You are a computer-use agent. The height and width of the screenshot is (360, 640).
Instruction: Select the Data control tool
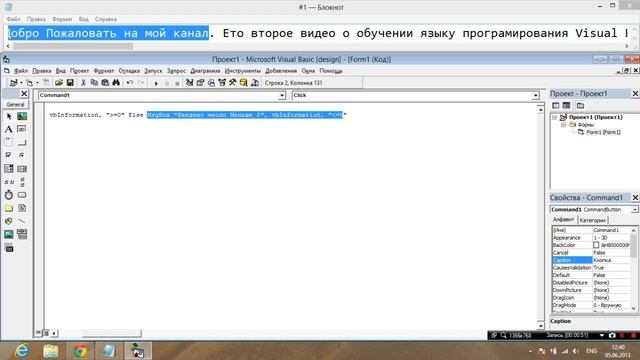click(x=22, y=234)
